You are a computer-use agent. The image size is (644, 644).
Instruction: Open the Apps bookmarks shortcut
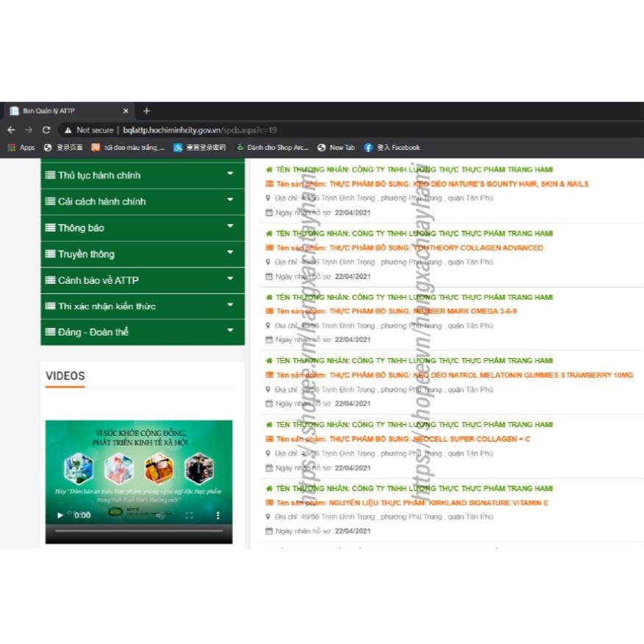click(21, 148)
